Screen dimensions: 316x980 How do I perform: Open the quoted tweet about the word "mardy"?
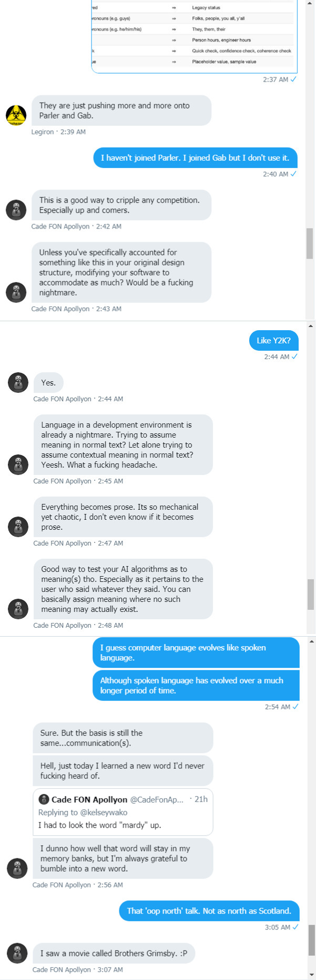pos(123,825)
